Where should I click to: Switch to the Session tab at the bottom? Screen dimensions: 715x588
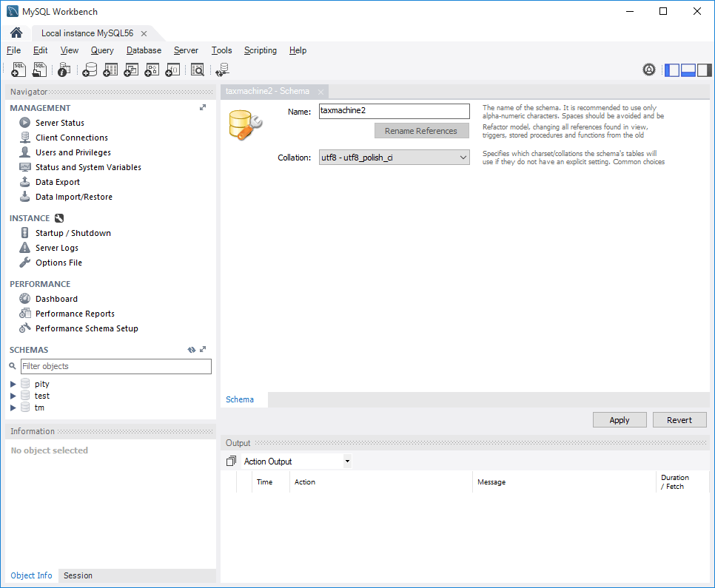pos(78,575)
